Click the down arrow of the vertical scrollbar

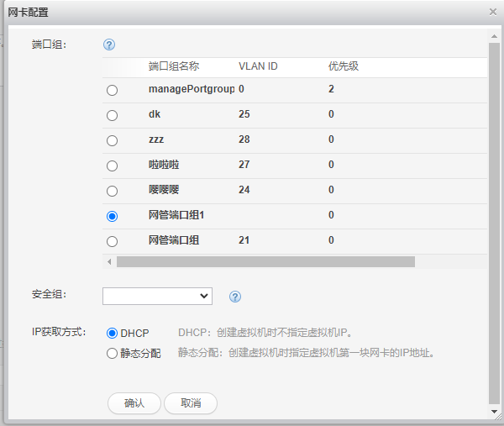(x=494, y=413)
